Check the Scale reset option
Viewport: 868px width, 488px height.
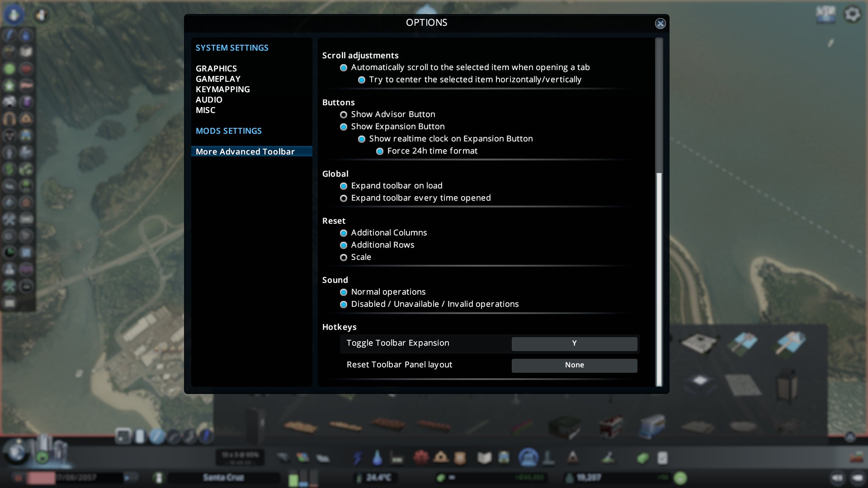(344, 258)
